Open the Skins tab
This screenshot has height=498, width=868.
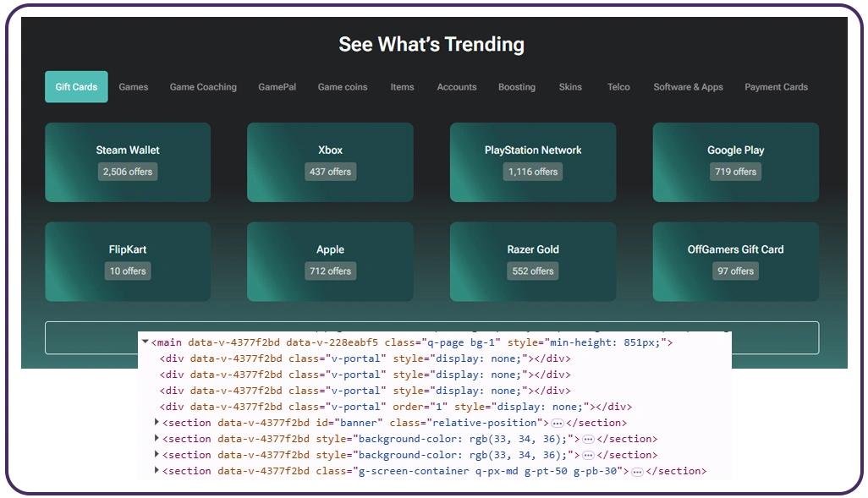pos(570,87)
